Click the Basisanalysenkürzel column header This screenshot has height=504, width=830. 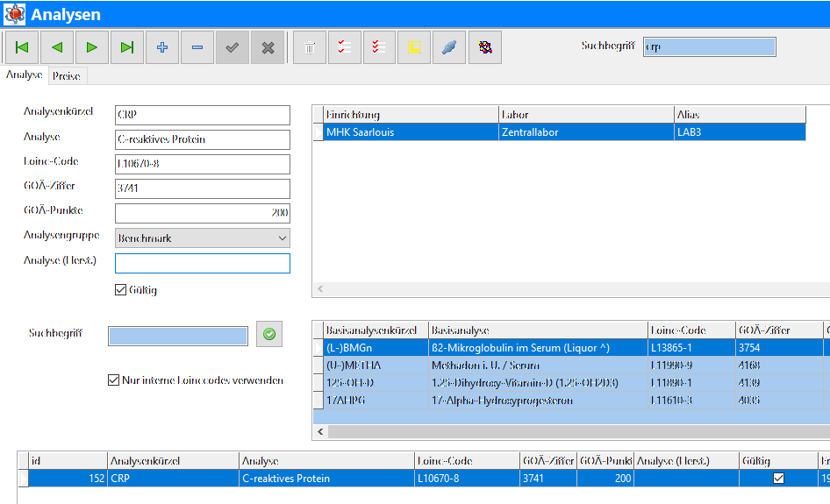(x=376, y=330)
